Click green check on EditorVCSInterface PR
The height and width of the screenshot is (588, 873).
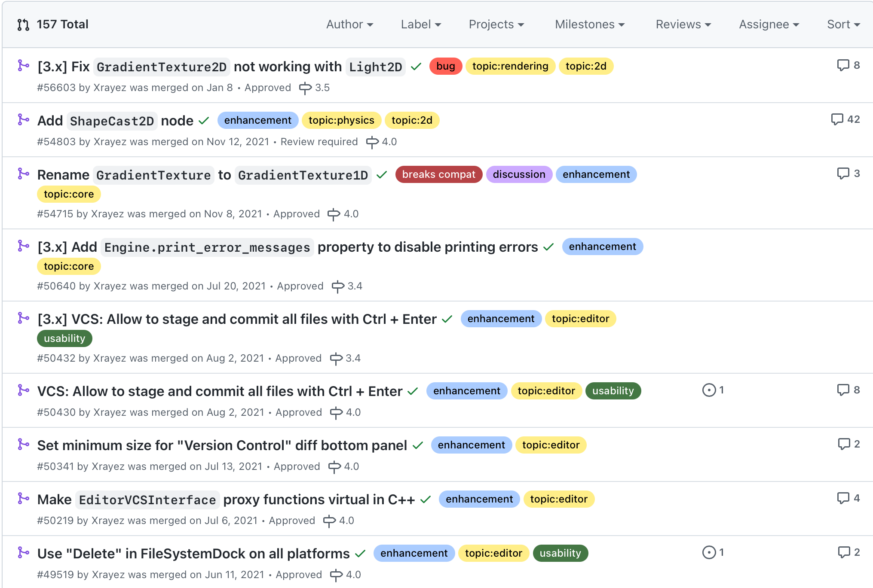click(426, 500)
